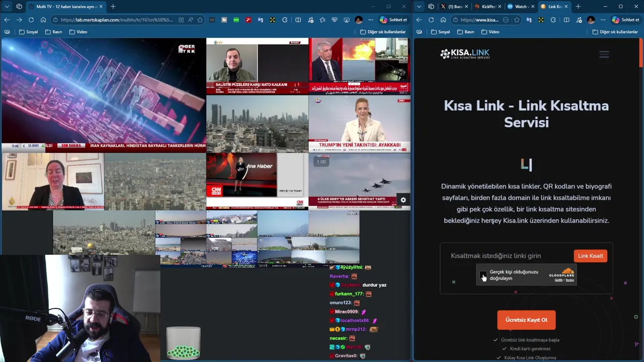Open new tab in right browser window
This screenshot has width=644, height=362.
coord(578,7)
